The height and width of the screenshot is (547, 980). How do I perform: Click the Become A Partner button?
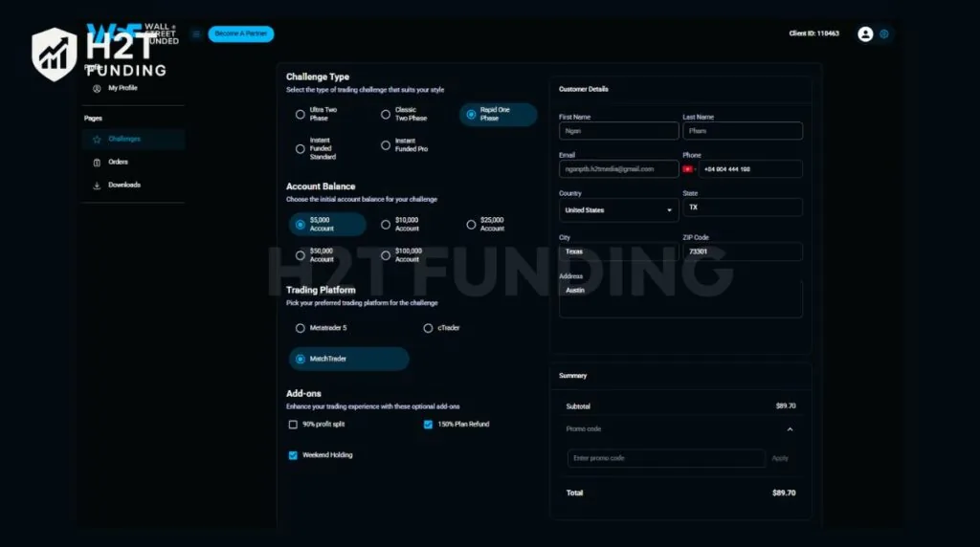click(240, 33)
